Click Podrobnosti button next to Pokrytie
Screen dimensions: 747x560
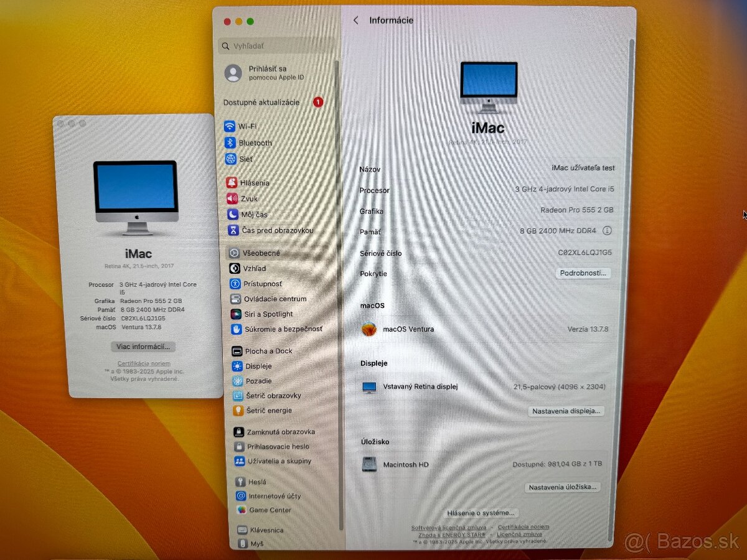pyautogui.click(x=583, y=273)
